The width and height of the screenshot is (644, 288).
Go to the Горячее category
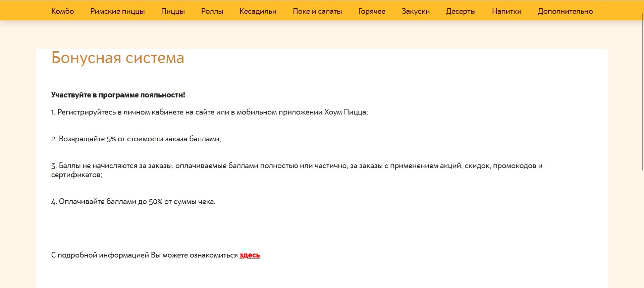(372, 11)
